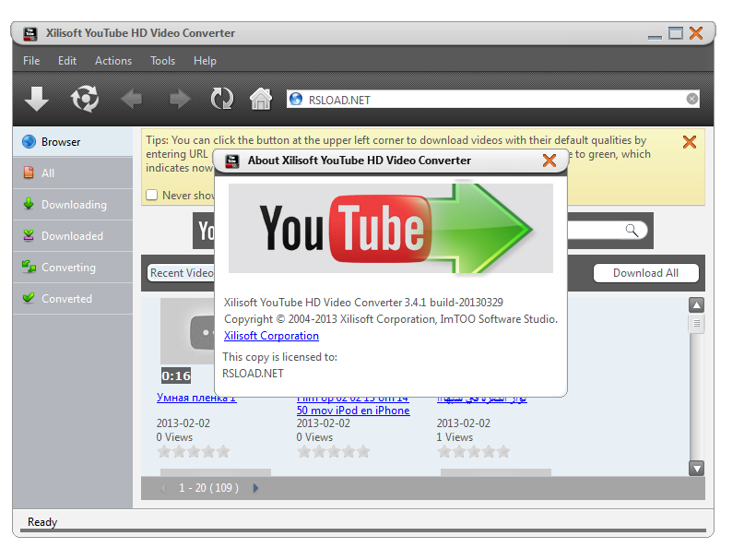Image resolution: width=756 pixels, height=560 pixels.
Task: Open the Help menu
Action: pos(205,61)
